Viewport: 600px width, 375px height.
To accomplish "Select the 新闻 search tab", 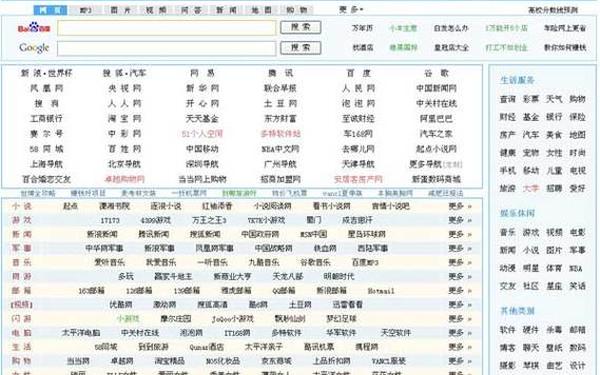I will click(x=226, y=10).
